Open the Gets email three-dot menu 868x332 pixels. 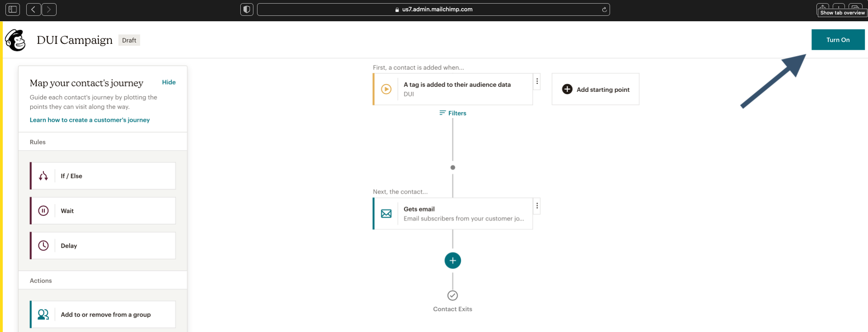(537, 206)
